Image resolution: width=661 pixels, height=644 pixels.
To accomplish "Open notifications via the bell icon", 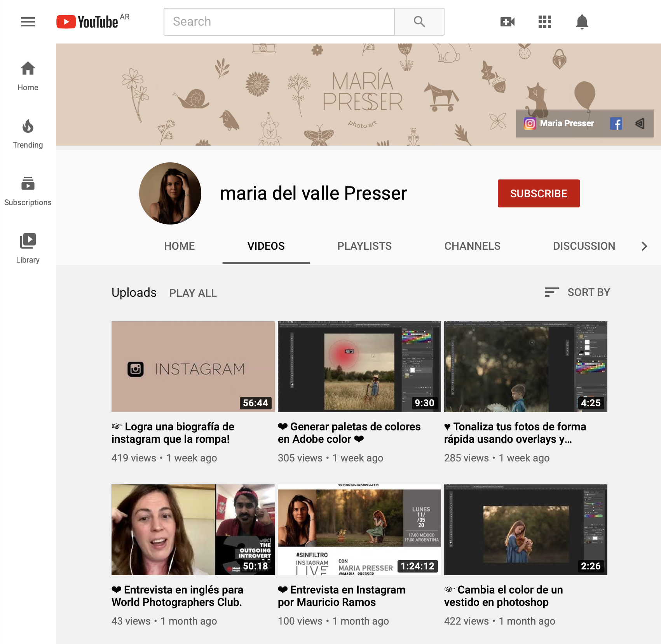I will [582, 22].
